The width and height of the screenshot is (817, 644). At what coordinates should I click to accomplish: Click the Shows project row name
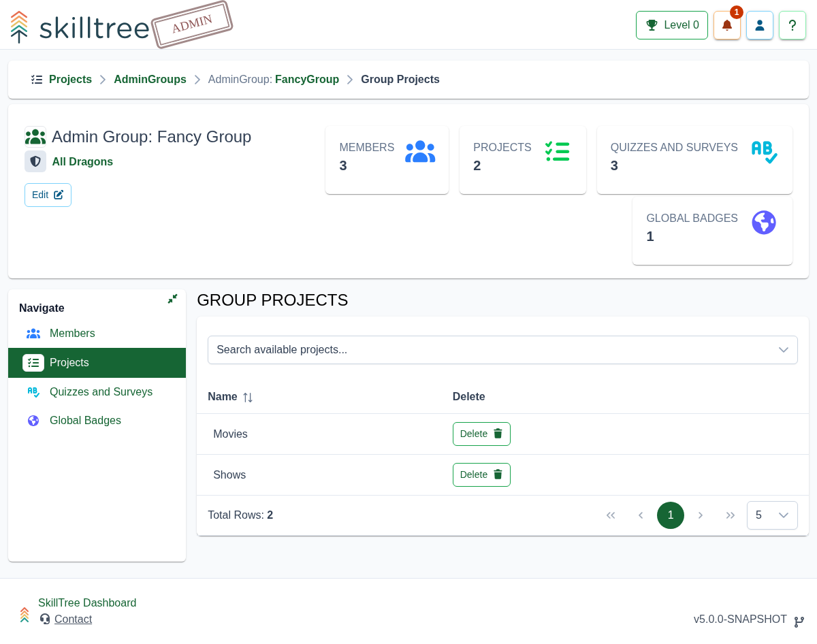(229, 475)
